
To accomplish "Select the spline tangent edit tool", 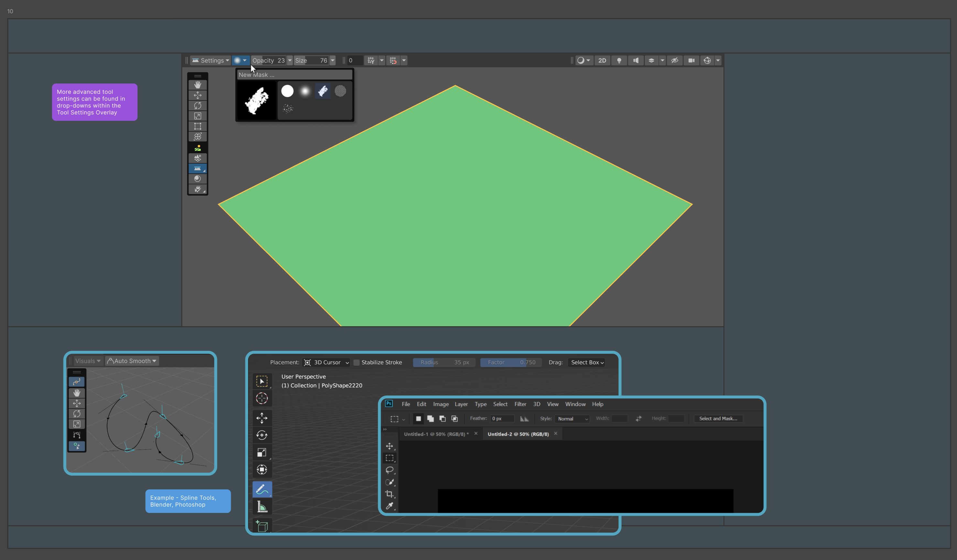I will click(77, 435).
